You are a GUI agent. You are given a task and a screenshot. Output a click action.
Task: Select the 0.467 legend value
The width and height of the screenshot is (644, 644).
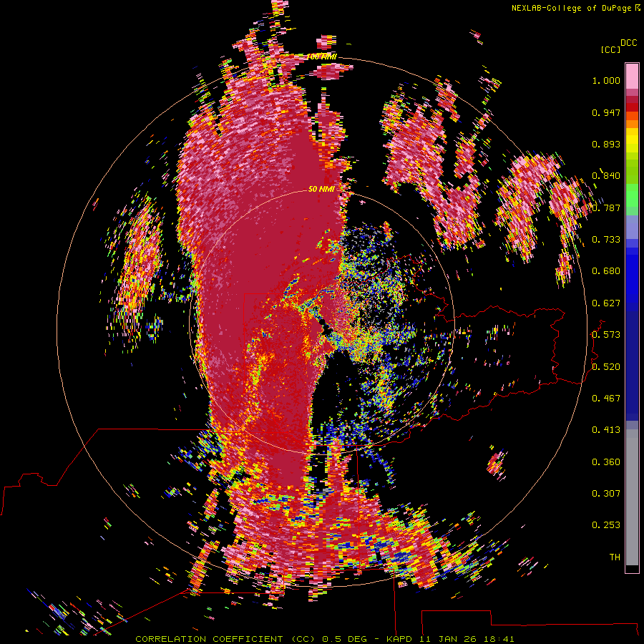[x=606, y=399]
